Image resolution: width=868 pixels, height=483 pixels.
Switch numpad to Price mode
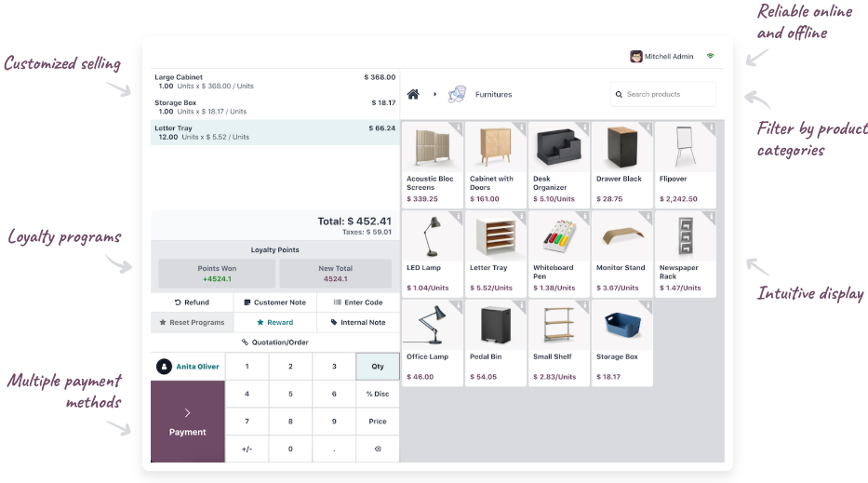pos(377,422)
